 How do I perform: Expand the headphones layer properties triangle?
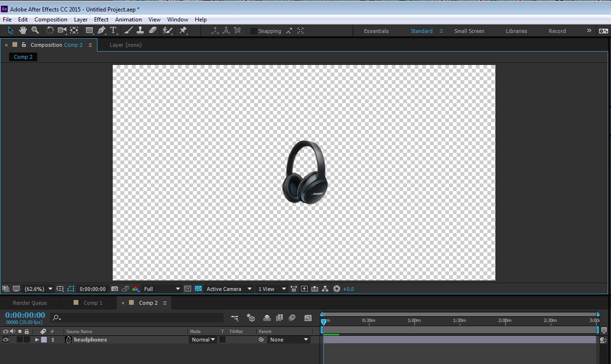[37, 340]
